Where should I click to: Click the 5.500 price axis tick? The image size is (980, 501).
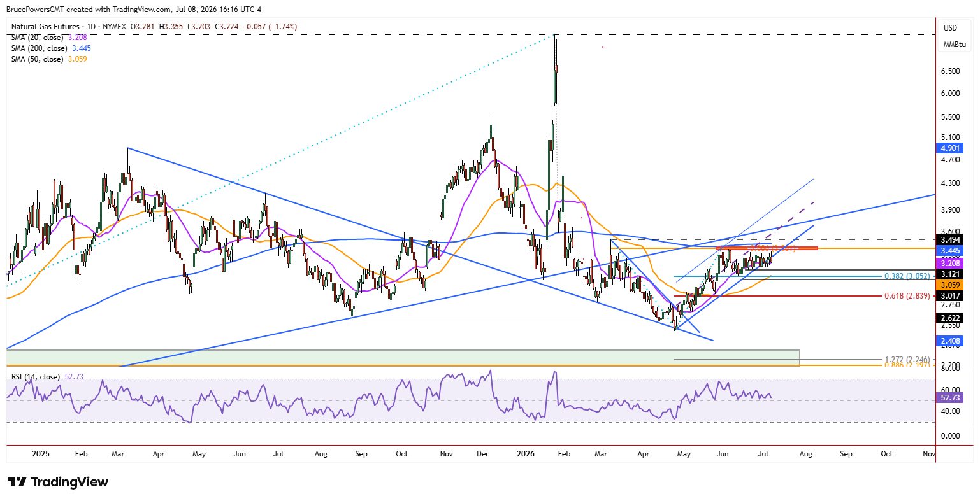pyautogui.click(x=951, y=117)
